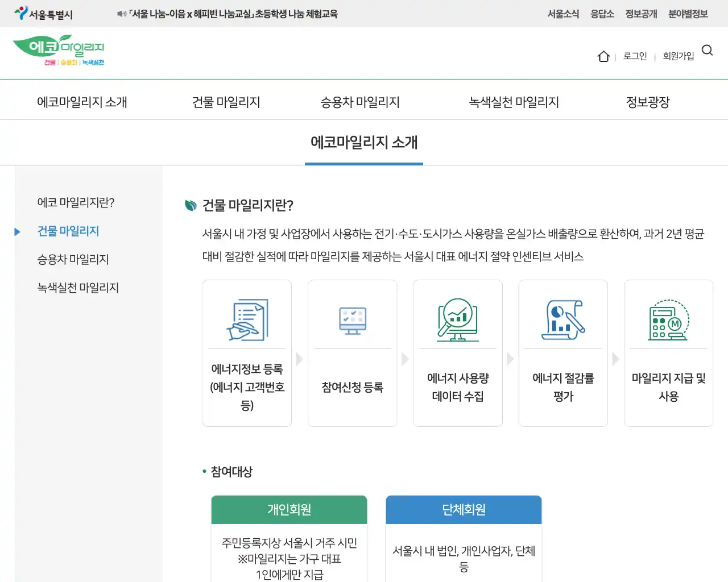Click the 로그인 link
This screenshot has height=582, width=728.
click(x=635, y=56)
